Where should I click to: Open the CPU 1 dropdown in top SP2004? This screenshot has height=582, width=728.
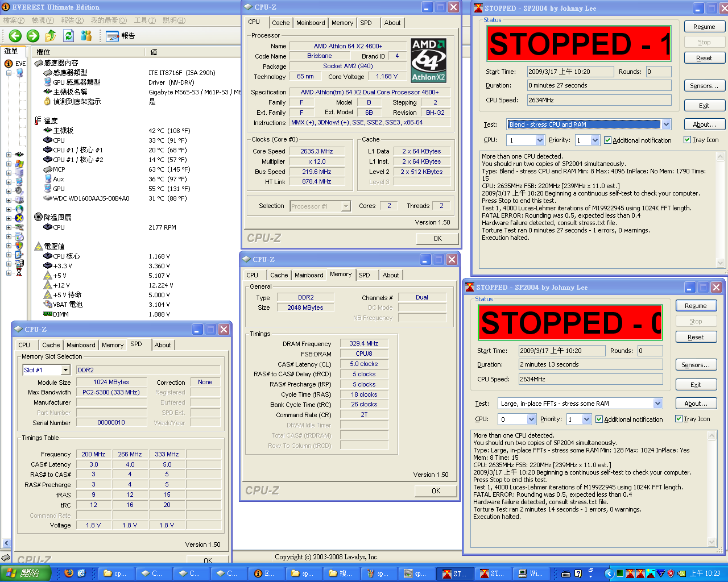point(540,140)
